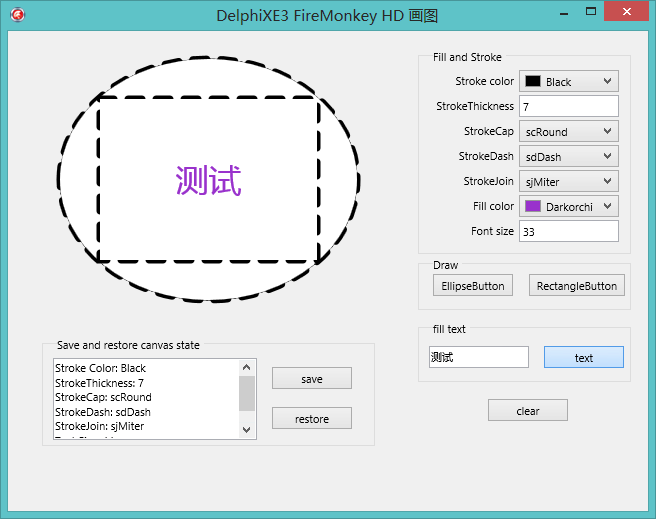
Task: Click the purple 测试 text on canvas
Action: tap(208, 180)
